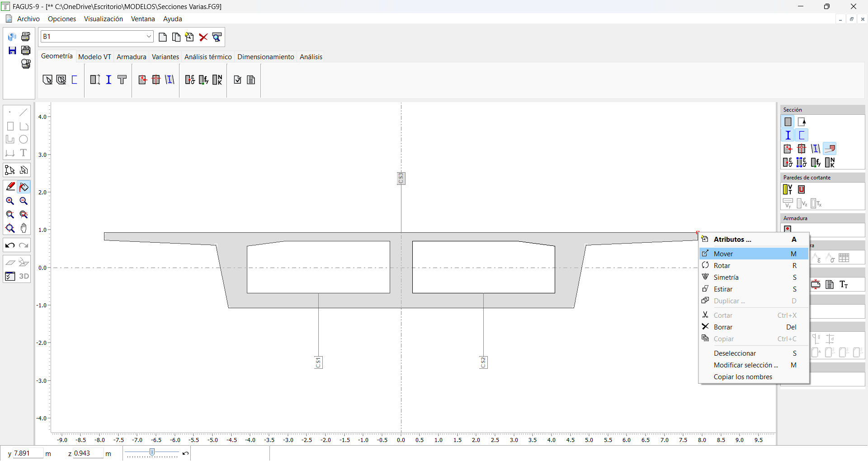The image size is (868, 461).
Task: Choose Mover from the context menu
Action: tap(723, 254)
